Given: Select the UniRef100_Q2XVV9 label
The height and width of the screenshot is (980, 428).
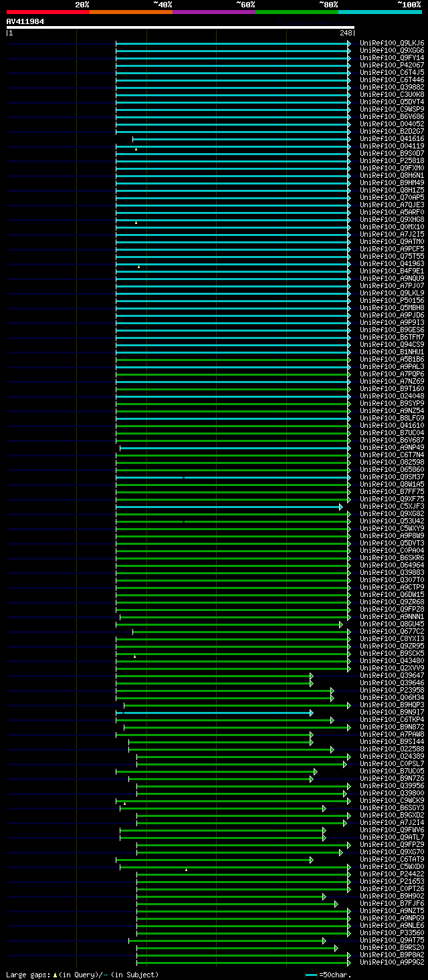Looking at the screenshot, I should [392, 668].
